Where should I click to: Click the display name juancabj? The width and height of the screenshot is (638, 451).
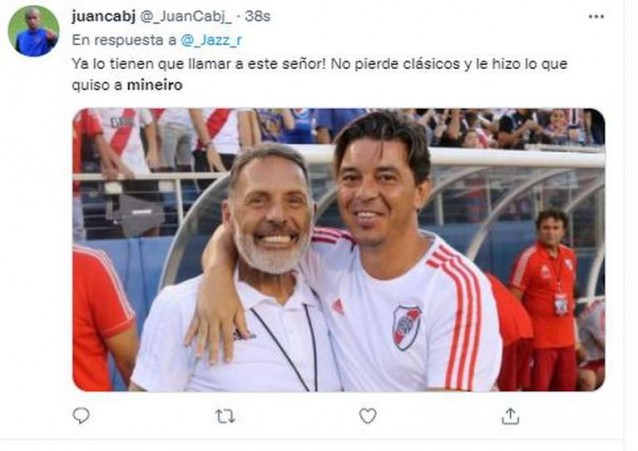point(103,16)
